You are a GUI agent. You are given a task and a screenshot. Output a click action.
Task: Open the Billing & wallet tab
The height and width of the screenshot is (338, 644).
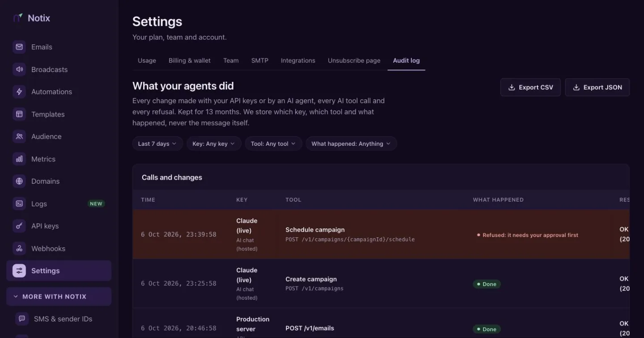(x=190, y=60)
